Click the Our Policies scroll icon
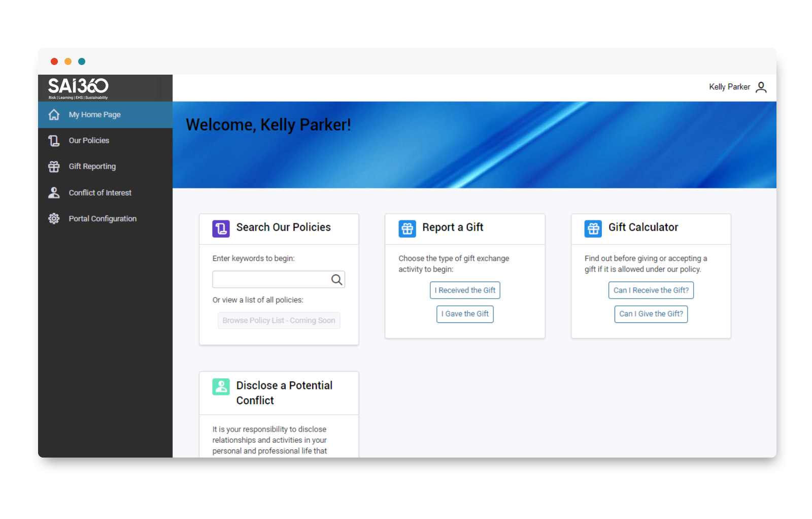The image size is (812, 519). pyautogui.click(x=54, y=141)
